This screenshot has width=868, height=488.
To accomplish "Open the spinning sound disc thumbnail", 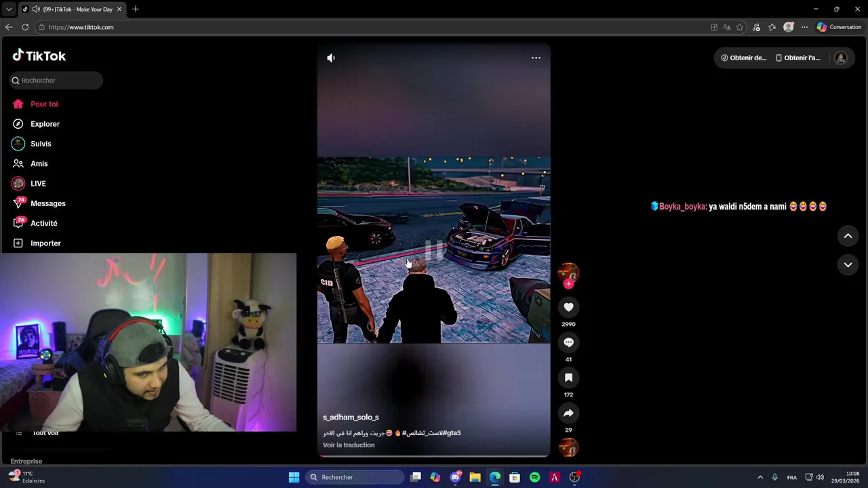I will click(568, 447).
